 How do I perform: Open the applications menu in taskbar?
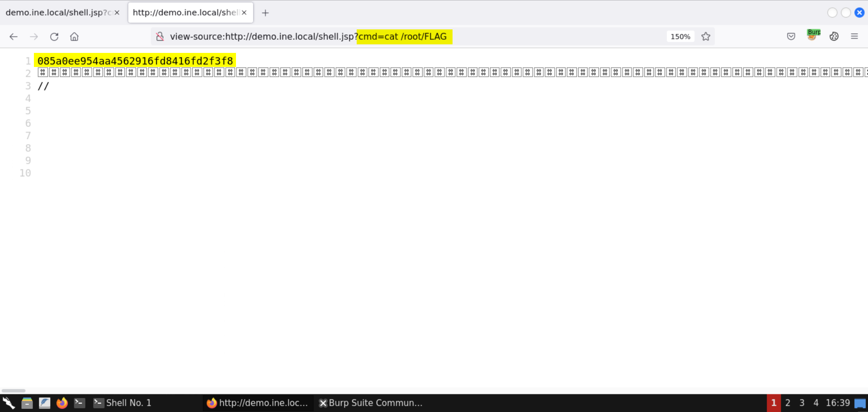click(9, 403)
